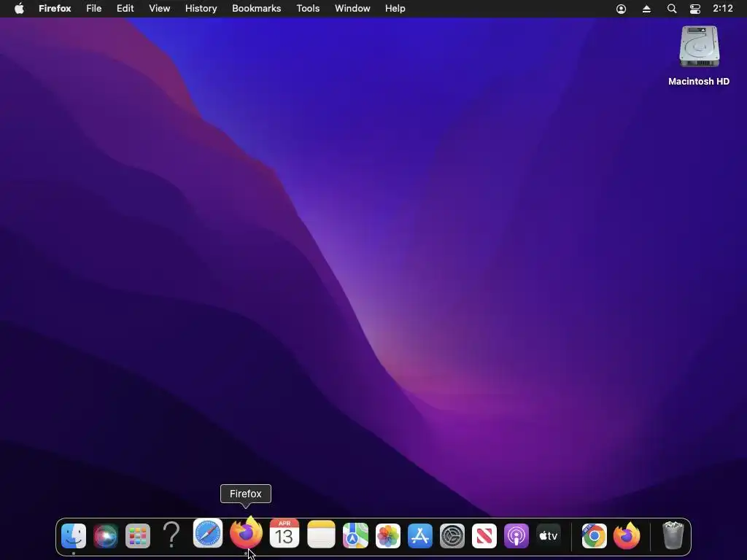Screen dimensions: 747x560
Task: Launch Maps from the Dock
Action: coord(355,536)
